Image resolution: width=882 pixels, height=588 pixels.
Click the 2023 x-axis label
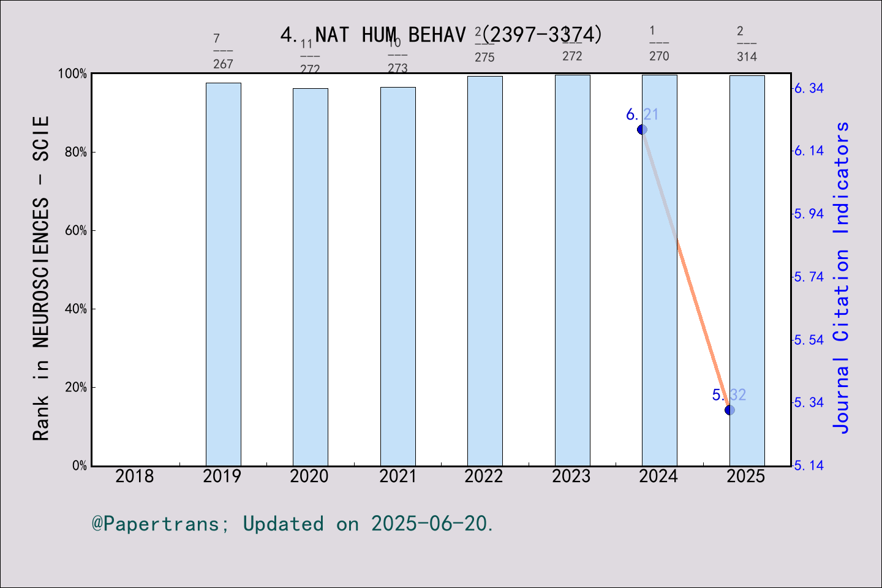pyautogui.click(x=571, y=476)
